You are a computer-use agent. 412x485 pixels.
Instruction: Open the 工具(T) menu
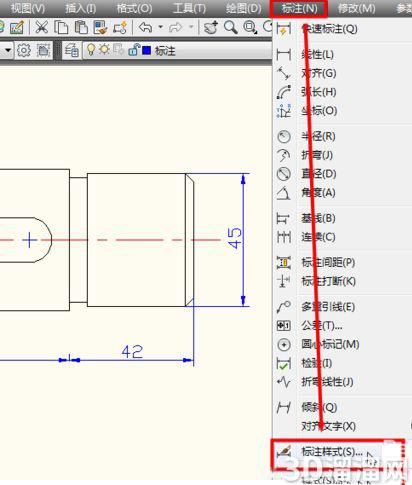point(189,8)
